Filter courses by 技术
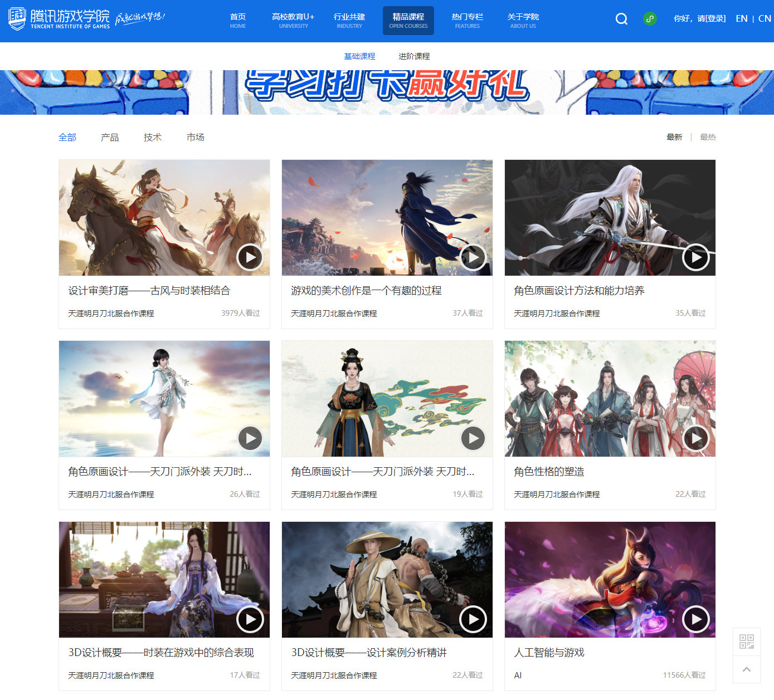774x700 pixels. pos(153,137)
